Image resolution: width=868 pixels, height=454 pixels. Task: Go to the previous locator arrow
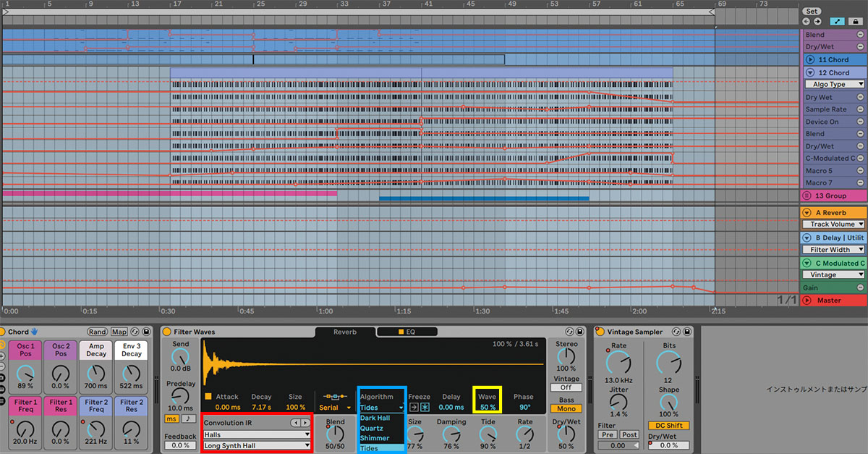[x=806, y=22]
